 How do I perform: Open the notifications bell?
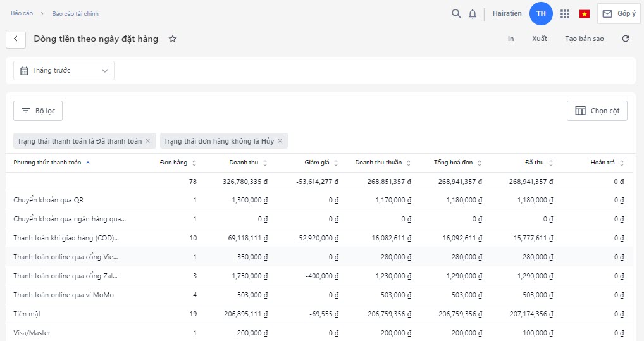coord(473,14)
